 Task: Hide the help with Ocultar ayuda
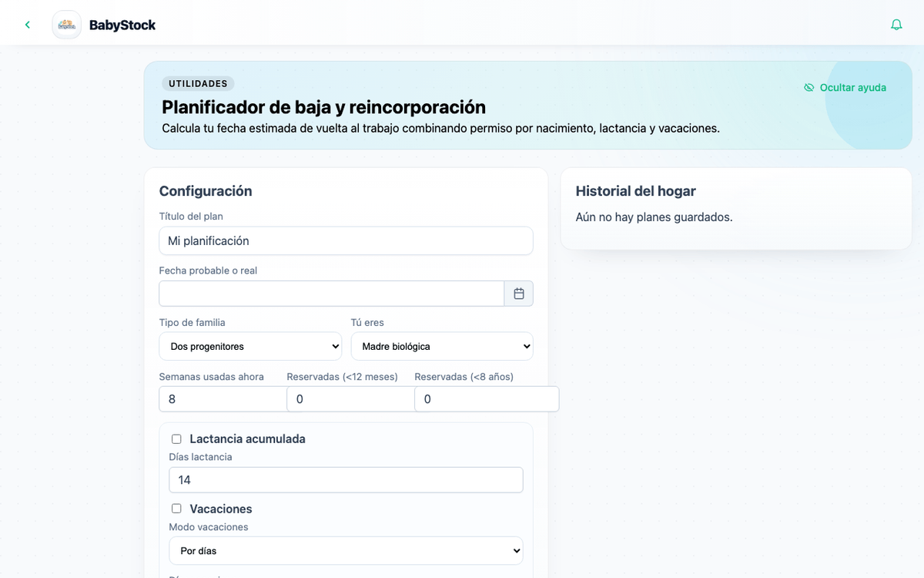[845, 88]
